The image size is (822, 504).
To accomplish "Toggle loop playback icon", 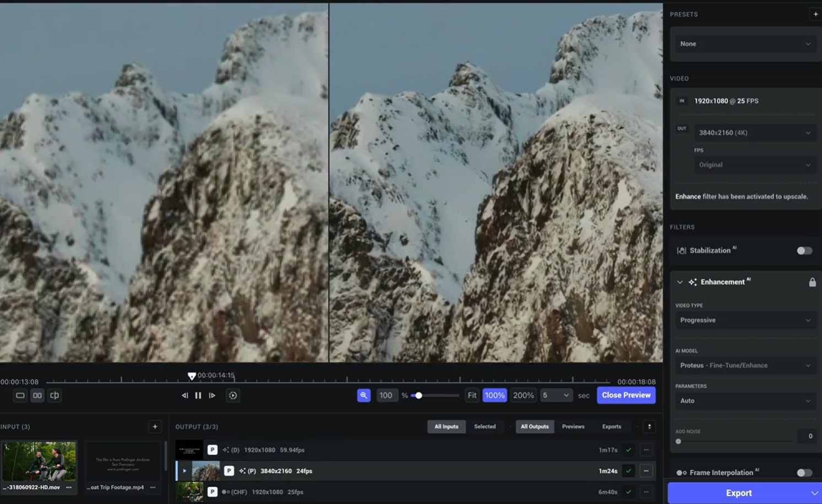I will pos(233,395).
